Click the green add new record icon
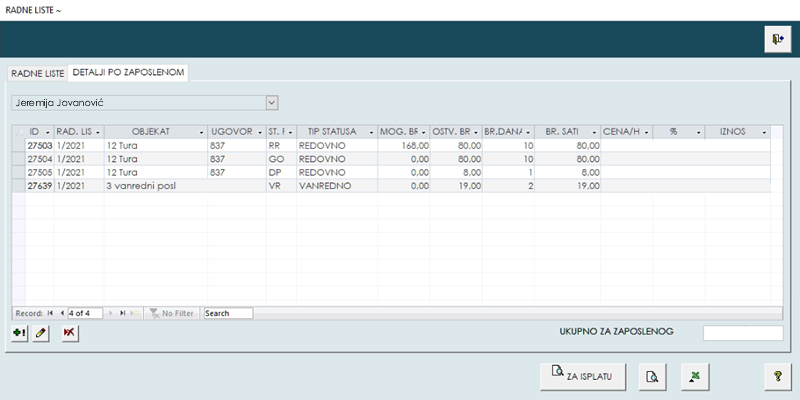800x400 pixels. (x=20, y=333)
